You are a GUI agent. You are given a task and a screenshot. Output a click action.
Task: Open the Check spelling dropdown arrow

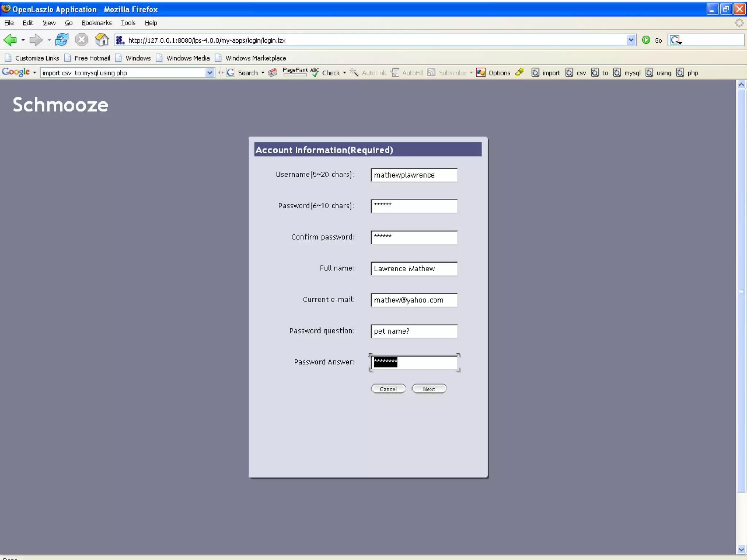pos(344,73)
